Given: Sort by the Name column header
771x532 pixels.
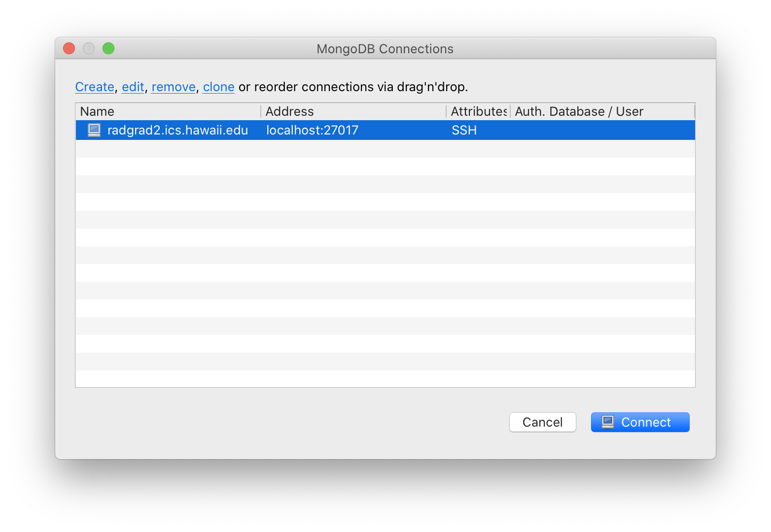Looking at the screenshot, I should (168, 111).
